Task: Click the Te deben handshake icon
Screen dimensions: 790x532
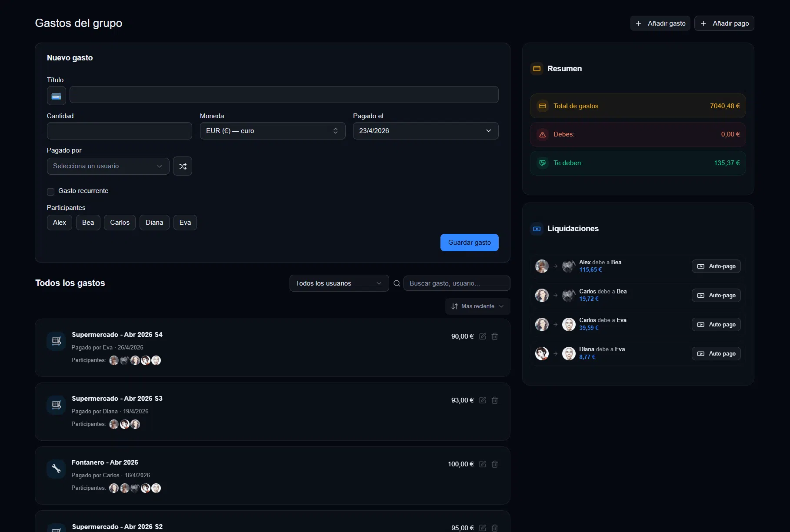Action: coord(543,163)
